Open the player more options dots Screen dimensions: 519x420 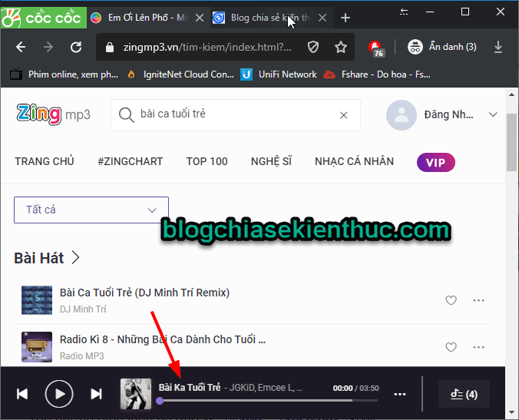(400, 394)
